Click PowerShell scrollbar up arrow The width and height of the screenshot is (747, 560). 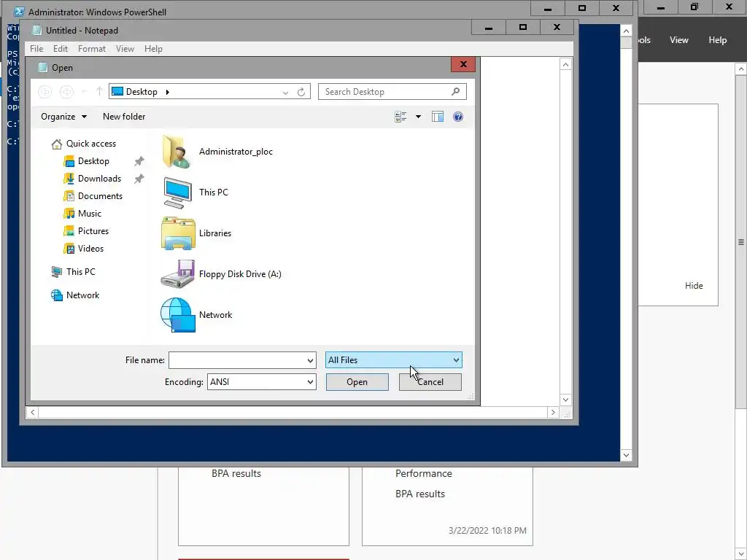point(626,31)
